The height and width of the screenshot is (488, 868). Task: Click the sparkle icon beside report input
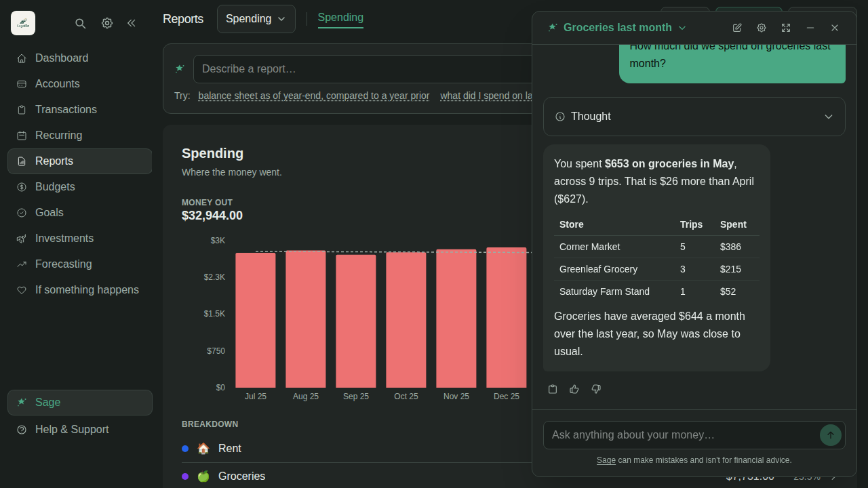[180, 68]
